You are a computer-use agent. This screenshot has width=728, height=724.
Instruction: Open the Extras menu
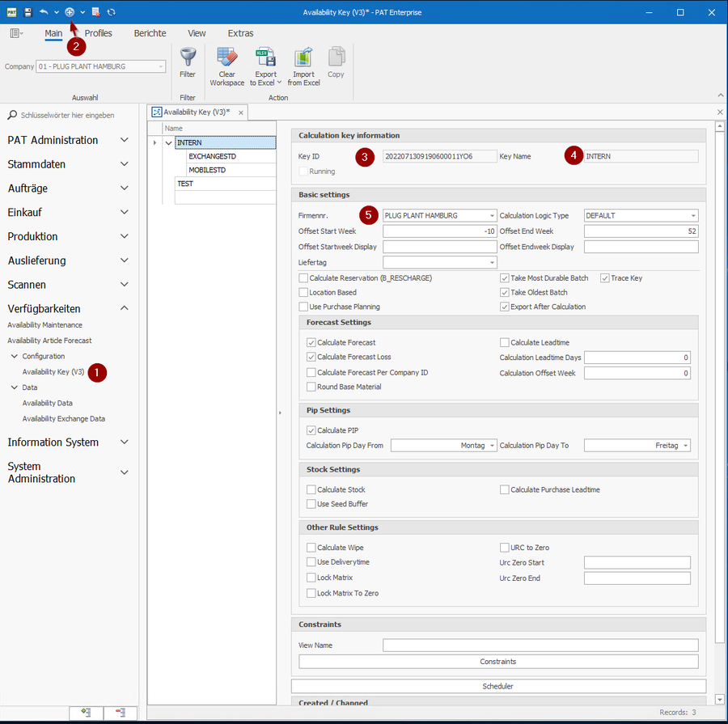pos(240,33)
